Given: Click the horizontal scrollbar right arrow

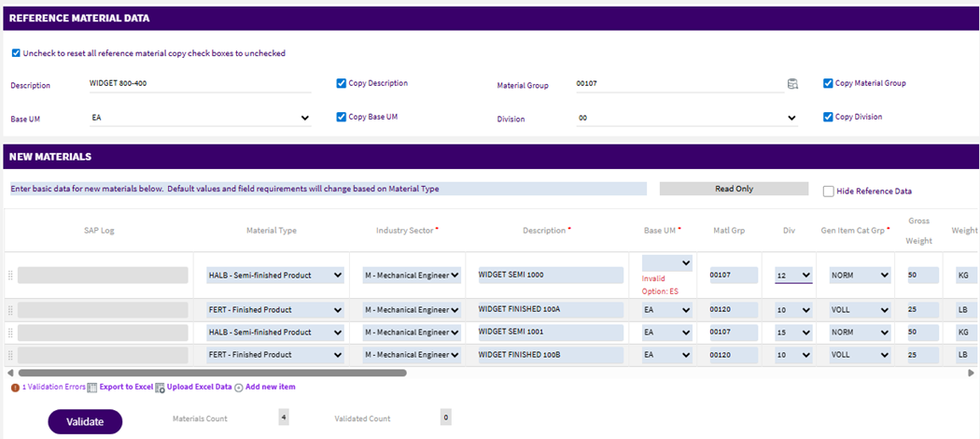Looking at the screenshot, I should point(972,373).
